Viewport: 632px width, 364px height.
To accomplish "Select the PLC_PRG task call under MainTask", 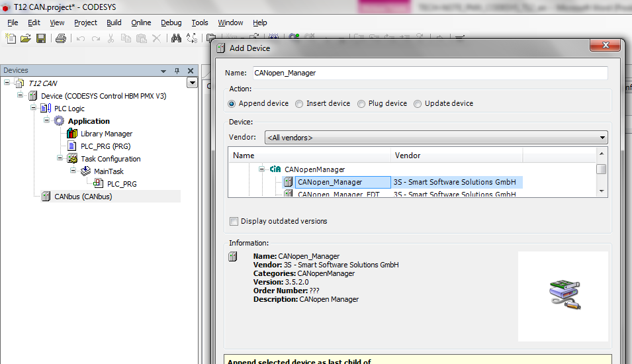I will (x=122, y=184).
